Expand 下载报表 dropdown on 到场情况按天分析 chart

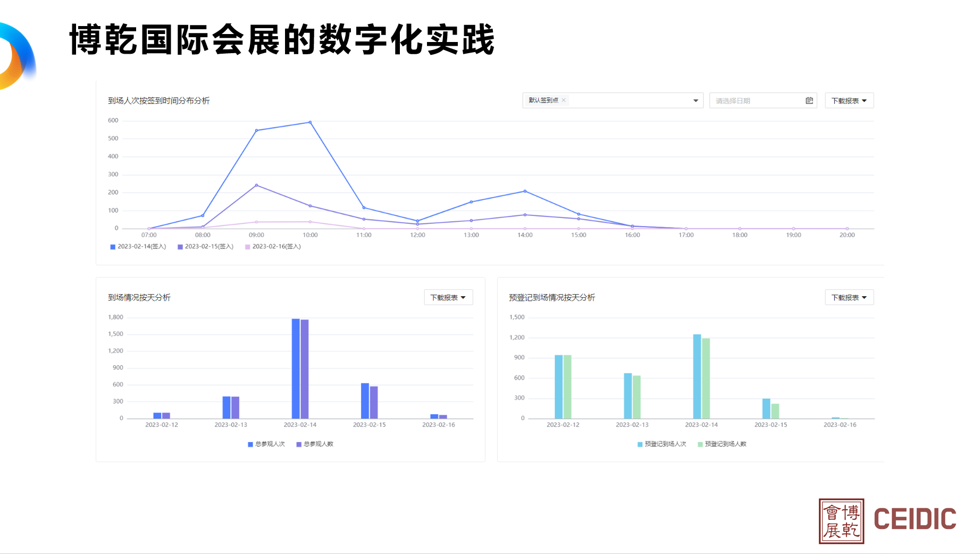[448, 297]
